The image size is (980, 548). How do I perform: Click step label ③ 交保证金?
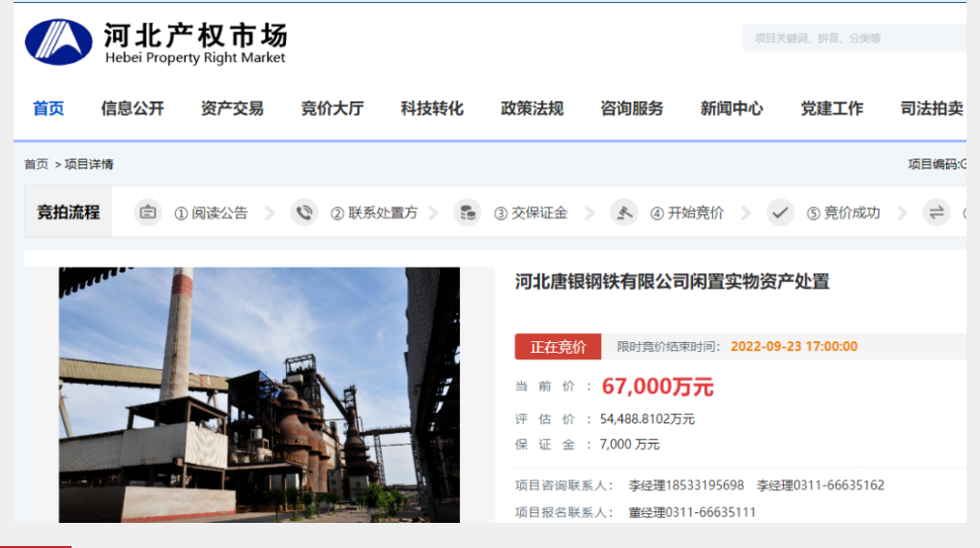531,213
